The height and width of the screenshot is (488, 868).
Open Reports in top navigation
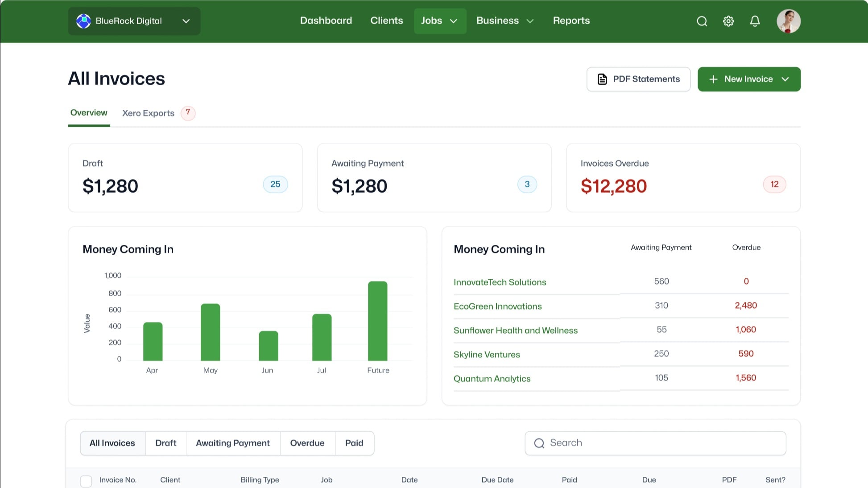[x=571, y=21]
